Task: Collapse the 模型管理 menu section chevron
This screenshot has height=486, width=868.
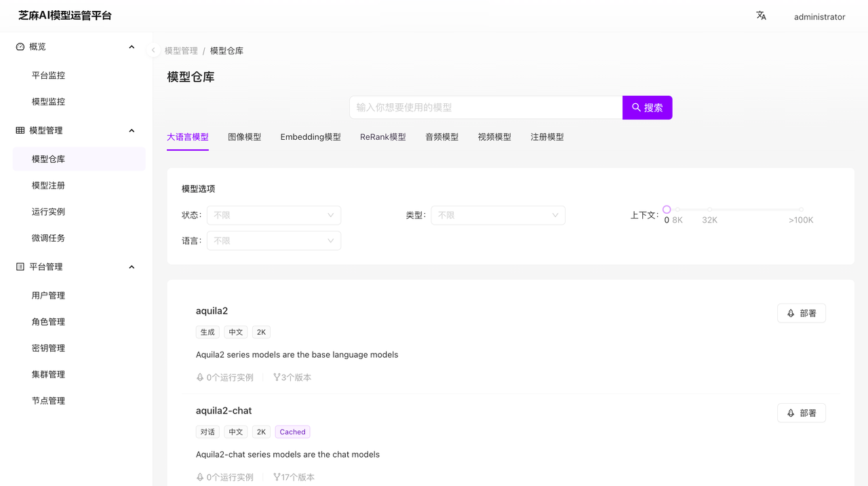Action: 132,130
